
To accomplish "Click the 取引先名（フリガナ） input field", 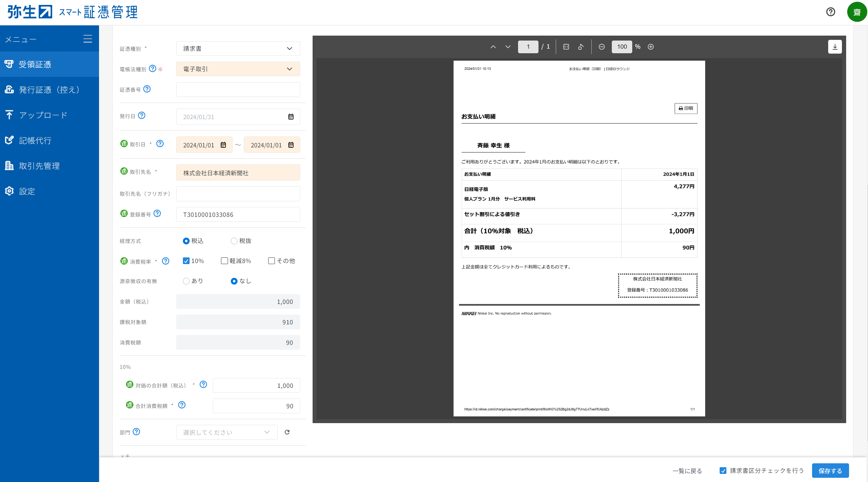I will (x=238, y=194).
